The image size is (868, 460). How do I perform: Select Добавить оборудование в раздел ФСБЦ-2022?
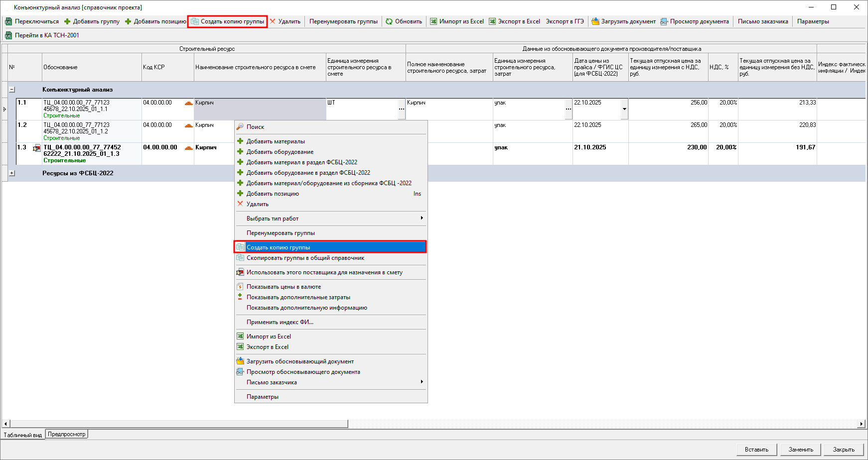point(331,173)
